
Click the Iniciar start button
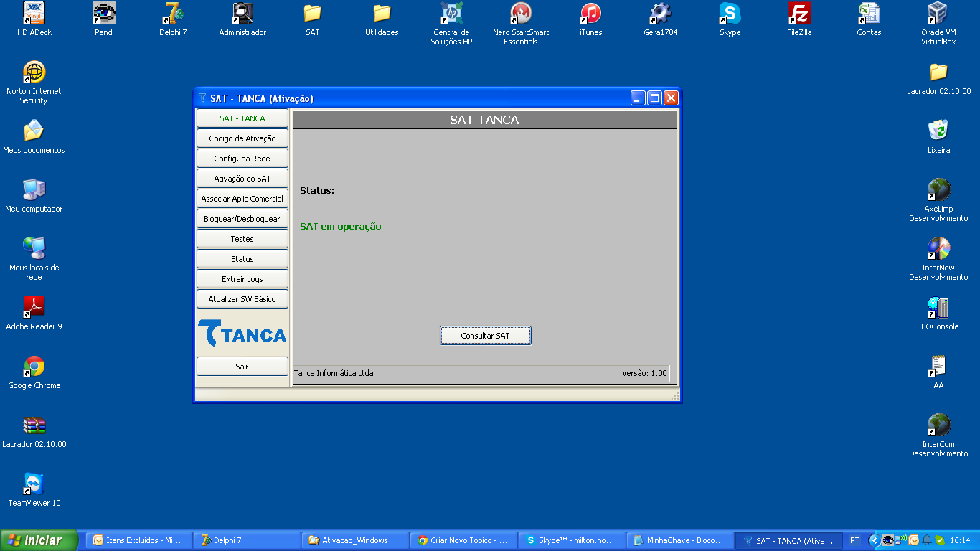[39, 540]
